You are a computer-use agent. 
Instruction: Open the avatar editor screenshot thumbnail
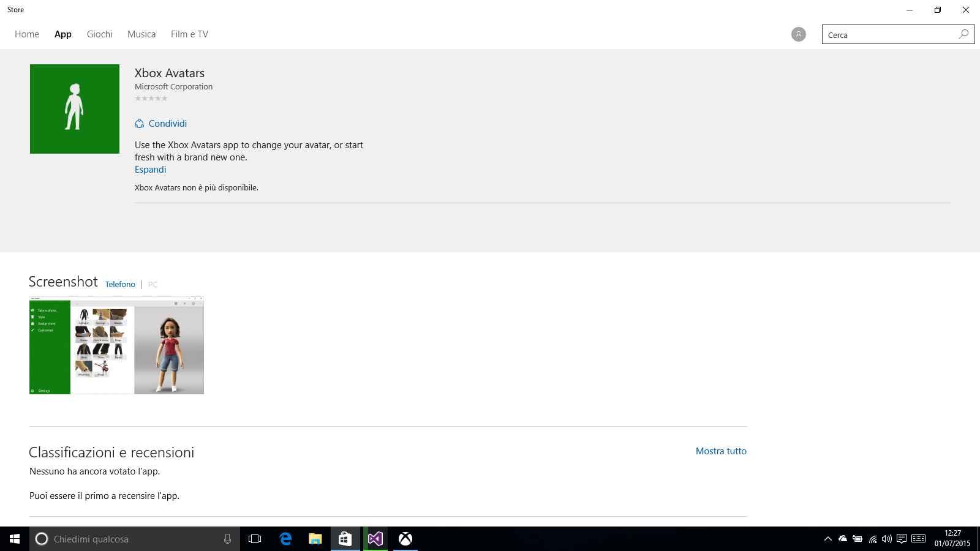pos(116,345)
